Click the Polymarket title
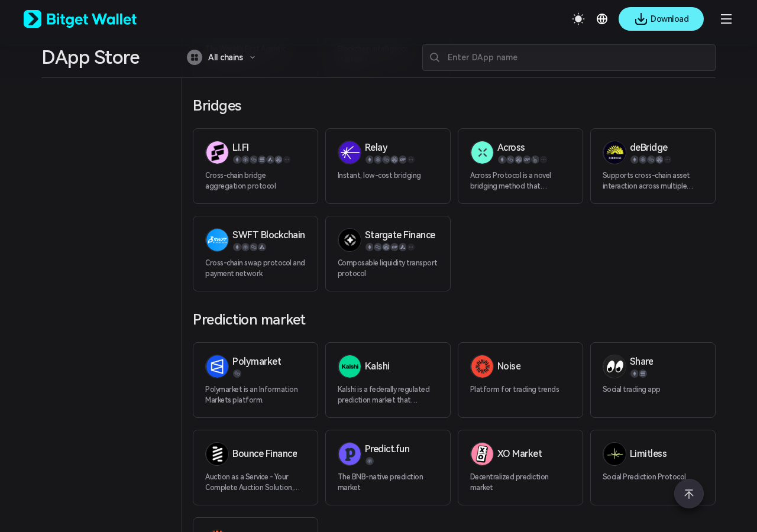The image size is (757, 532). pos(257,361)
